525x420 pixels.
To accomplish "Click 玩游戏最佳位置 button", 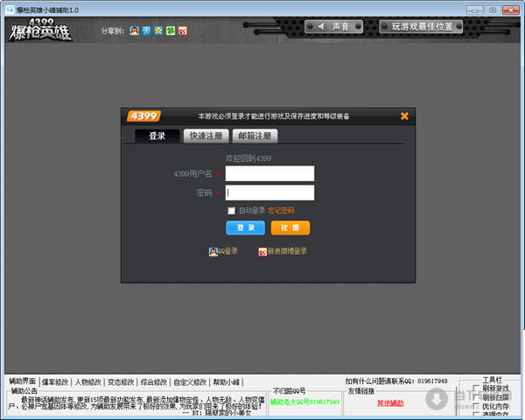I will tap(421, 26).
